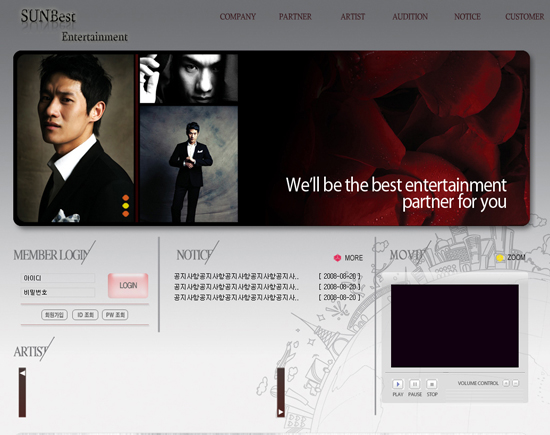Click the PW 조회 button

point(115,315)
